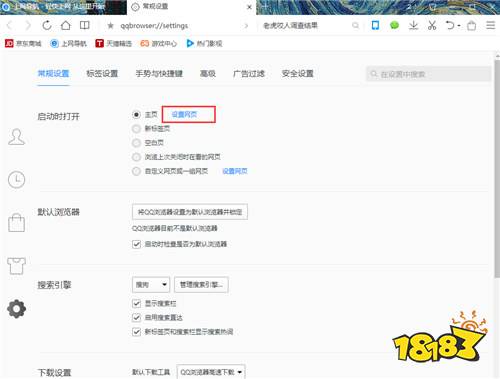Click 将QQ浏览器设置为默认浏览器并锁定 button
500x379 pixels.
click(x=190, y=212)
